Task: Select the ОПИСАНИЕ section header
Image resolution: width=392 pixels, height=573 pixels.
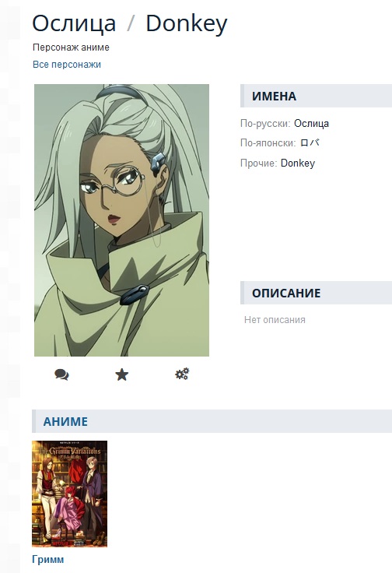Action: [316, 293]
